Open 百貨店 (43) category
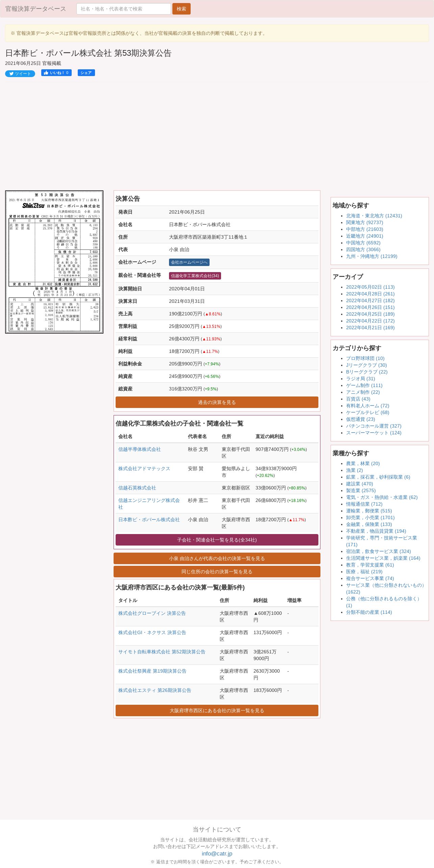This screenshot has height=868, width=434. (x=358, y=399)
